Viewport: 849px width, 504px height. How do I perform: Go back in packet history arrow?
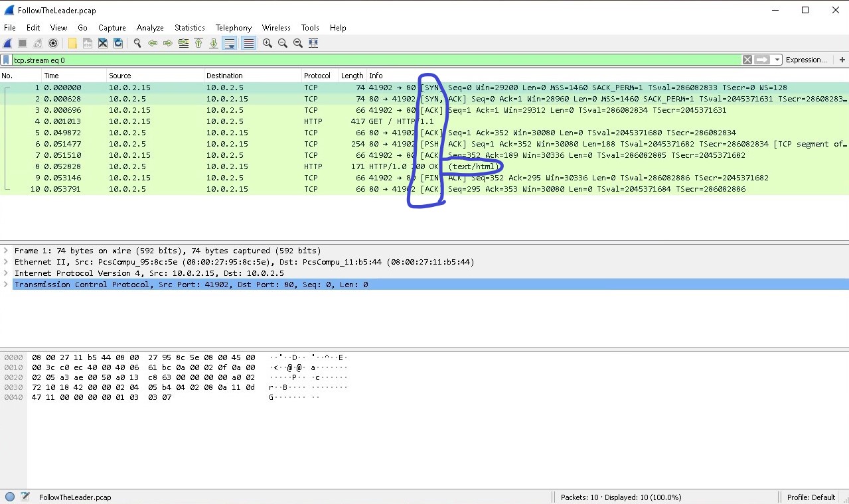coord(153,43)
